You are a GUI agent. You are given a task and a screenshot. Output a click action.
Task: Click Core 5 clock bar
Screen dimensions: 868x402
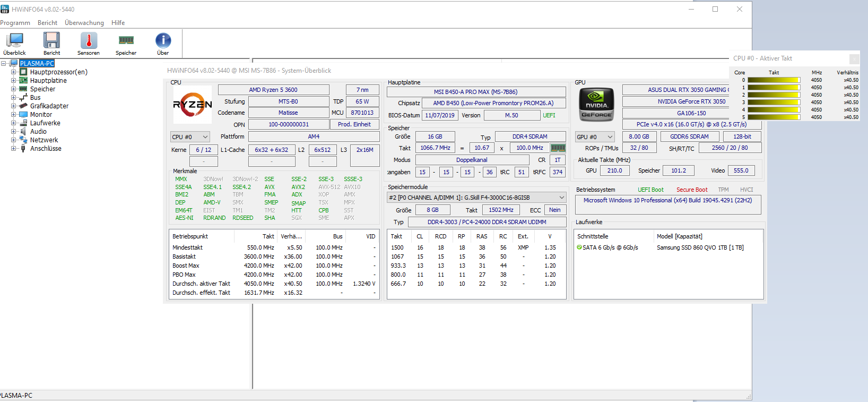(774, 117)
